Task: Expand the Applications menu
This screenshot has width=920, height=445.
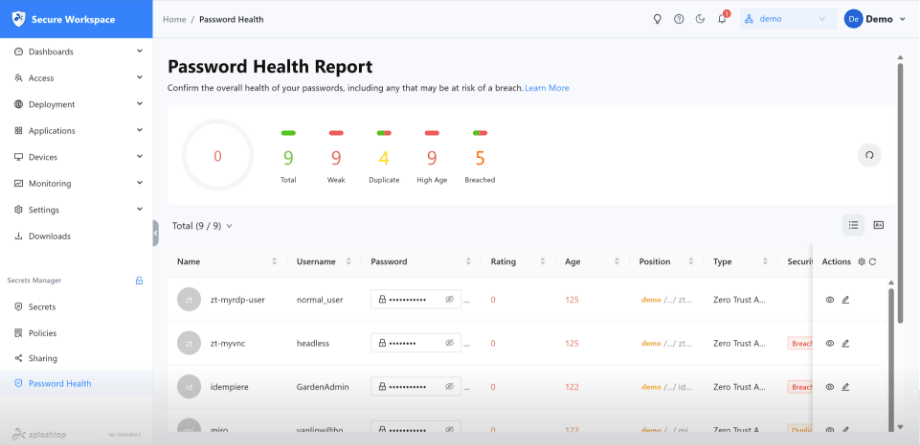Action: [76, 131]
